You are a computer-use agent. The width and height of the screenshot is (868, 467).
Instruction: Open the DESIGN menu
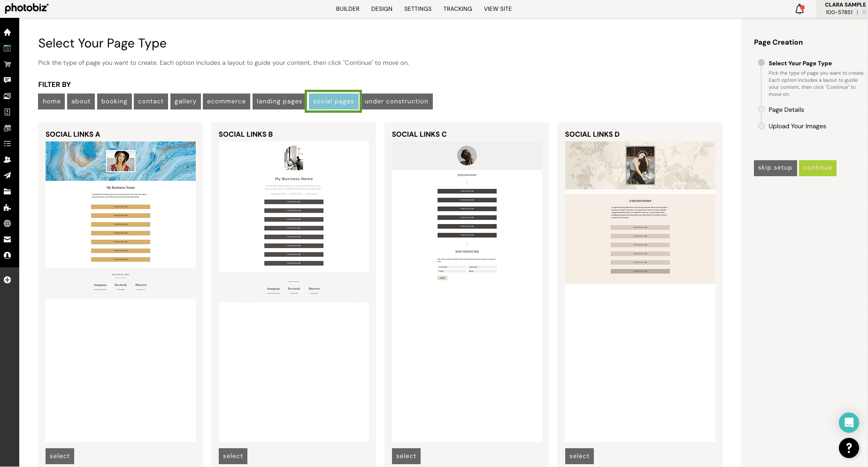click(382, 9)
